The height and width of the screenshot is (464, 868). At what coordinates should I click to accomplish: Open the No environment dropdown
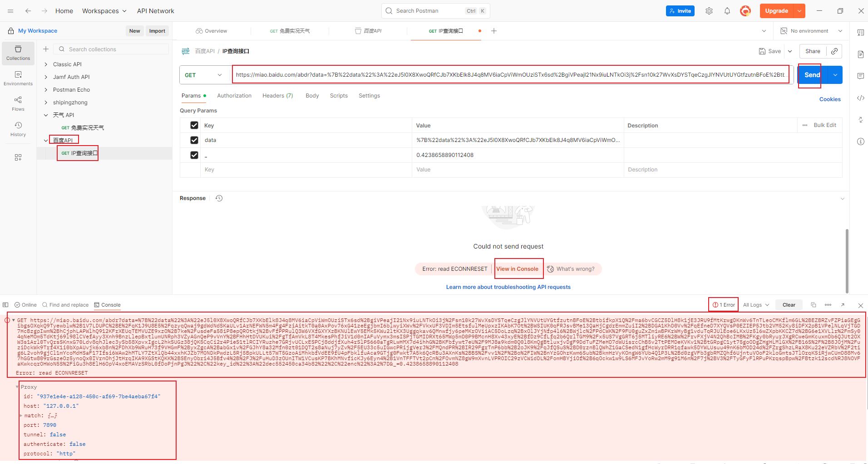click(811, 31)
